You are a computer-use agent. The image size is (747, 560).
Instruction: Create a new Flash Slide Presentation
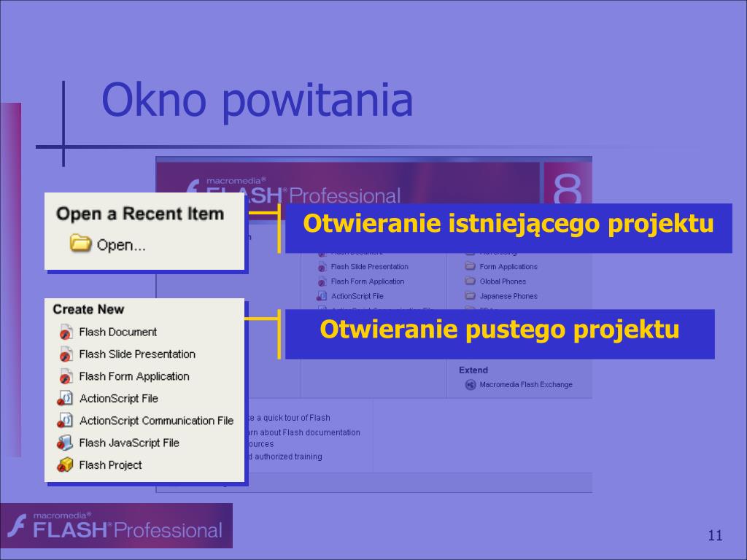137,354
